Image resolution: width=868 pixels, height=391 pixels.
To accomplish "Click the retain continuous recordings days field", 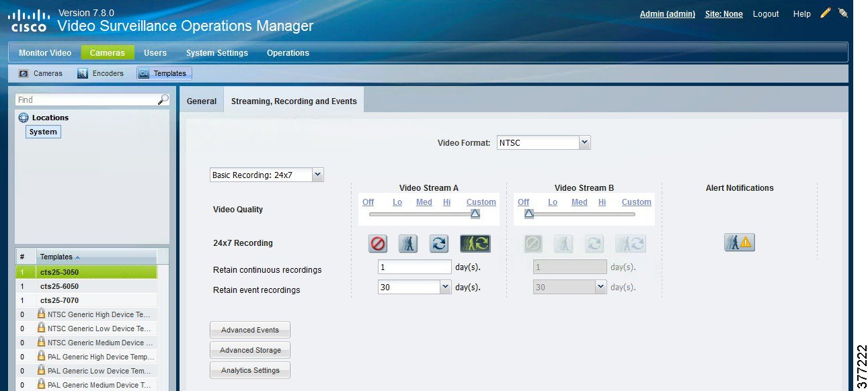I will coord(414,267).
